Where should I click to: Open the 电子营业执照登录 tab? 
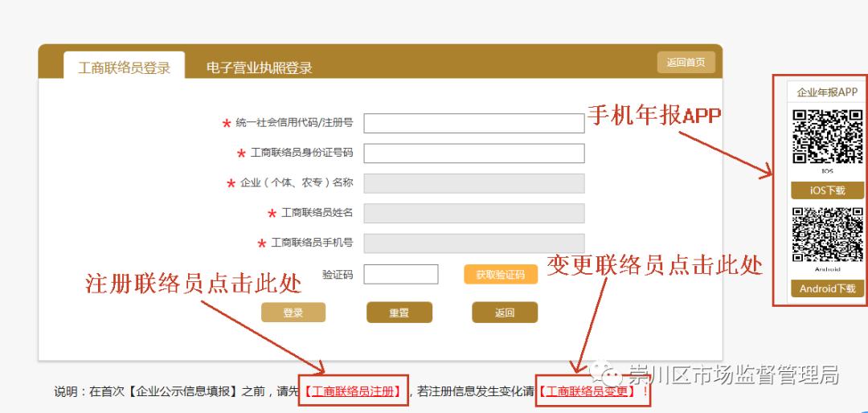pyautogui.click(x=259, y=68)
